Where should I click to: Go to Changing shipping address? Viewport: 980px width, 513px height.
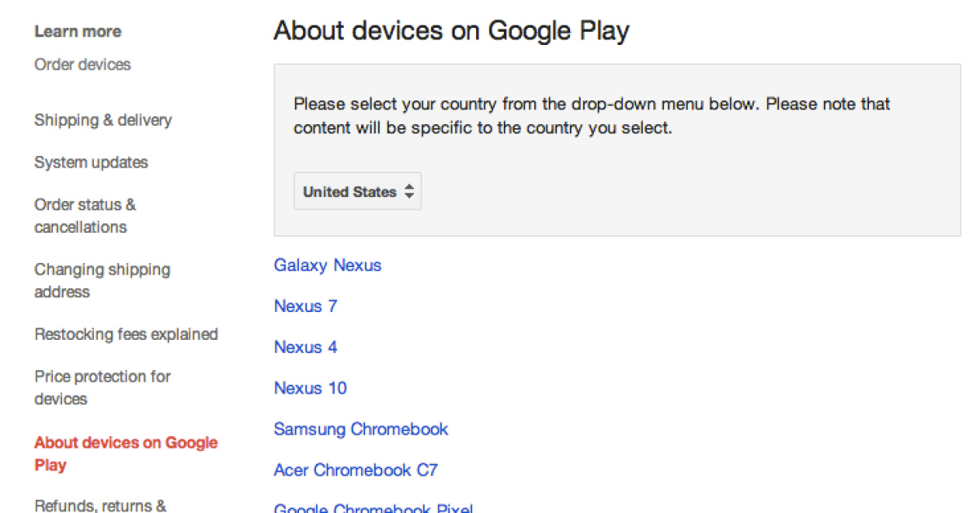(102, 280)
